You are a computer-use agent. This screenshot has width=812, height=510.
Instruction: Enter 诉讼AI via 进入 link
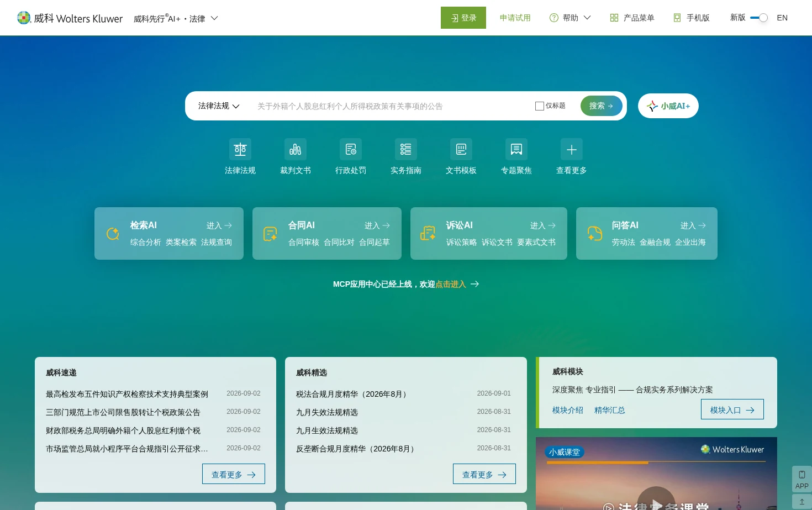[543, 225]
